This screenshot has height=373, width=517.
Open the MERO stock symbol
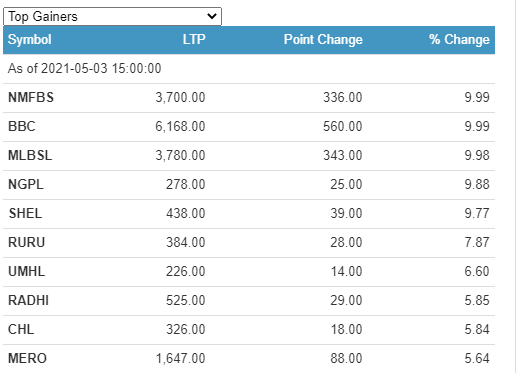pyautogui.click(x=27, y=359)
